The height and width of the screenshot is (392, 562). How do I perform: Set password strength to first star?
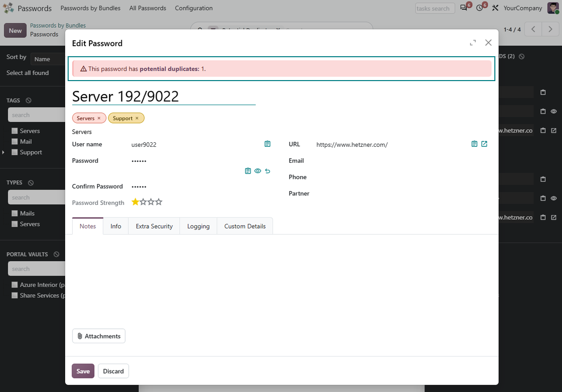point(135,202)
